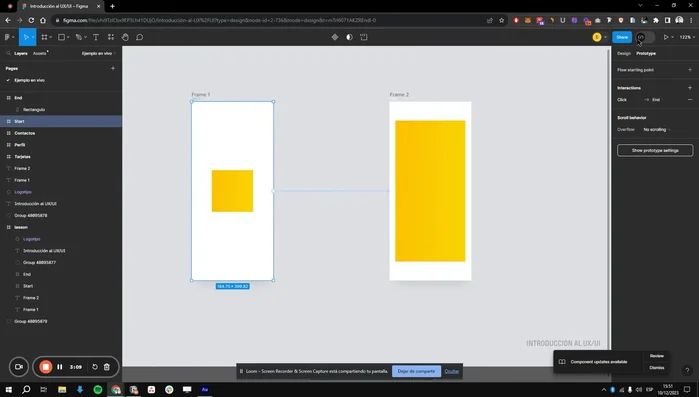Open the Figma main menu icon
699x397 pixels.
click(x=7, y=37)
